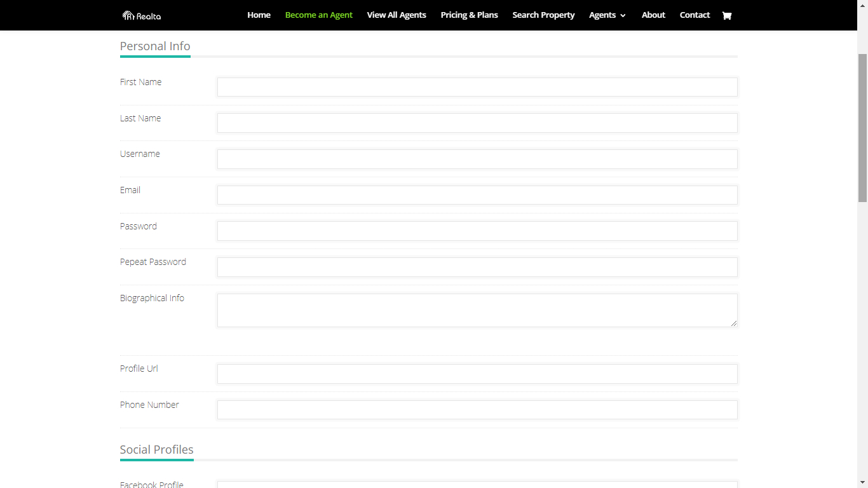868x488 pixels.
Task: Visit the About page
Action: tap(653, 15)
